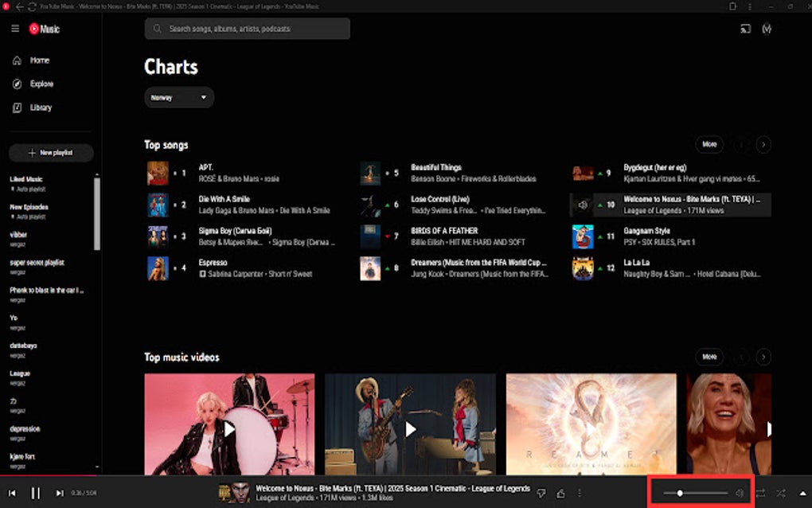Pause the currently playing track
Image resolution: width=812 pixels, height=508 pixels.
[x=35, y=492]
